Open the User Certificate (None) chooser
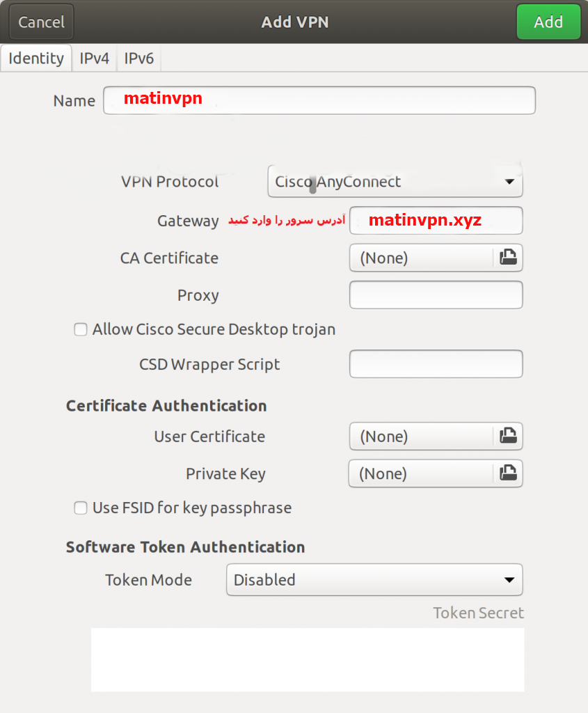Viewport: 588px width, 713px height. (x=422, y=437)
